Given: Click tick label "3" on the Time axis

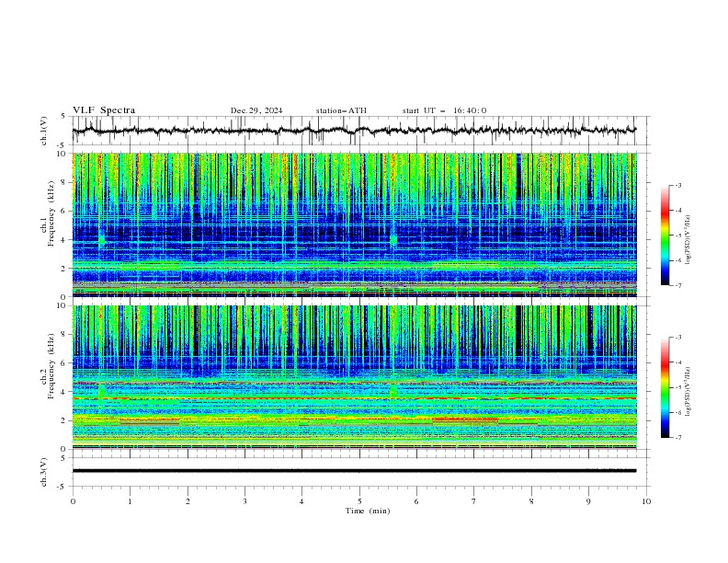Looking at the screenshot, I should (x=245, y=501).
